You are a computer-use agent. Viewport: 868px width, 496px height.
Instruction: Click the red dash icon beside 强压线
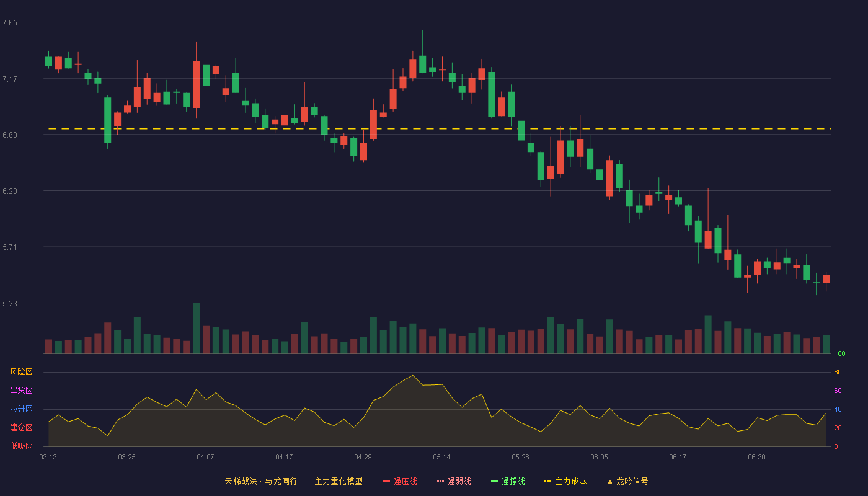click(386, 481)
